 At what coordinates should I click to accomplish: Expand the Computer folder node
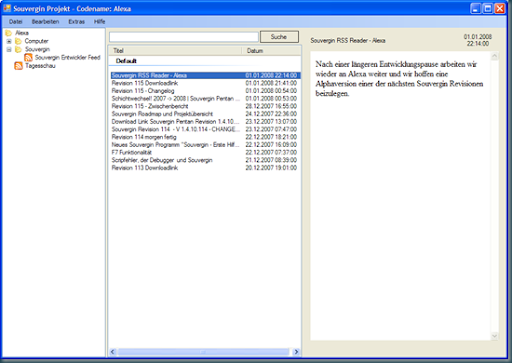[9, 41]
